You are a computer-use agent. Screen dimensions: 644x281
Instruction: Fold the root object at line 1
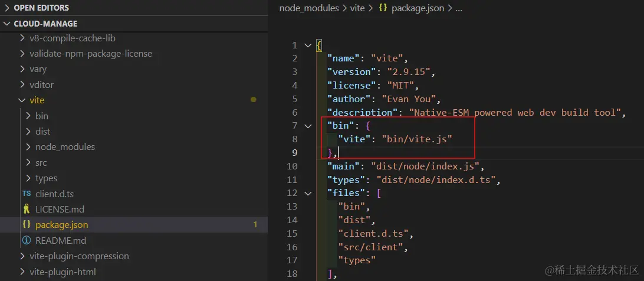pos(308,45)
